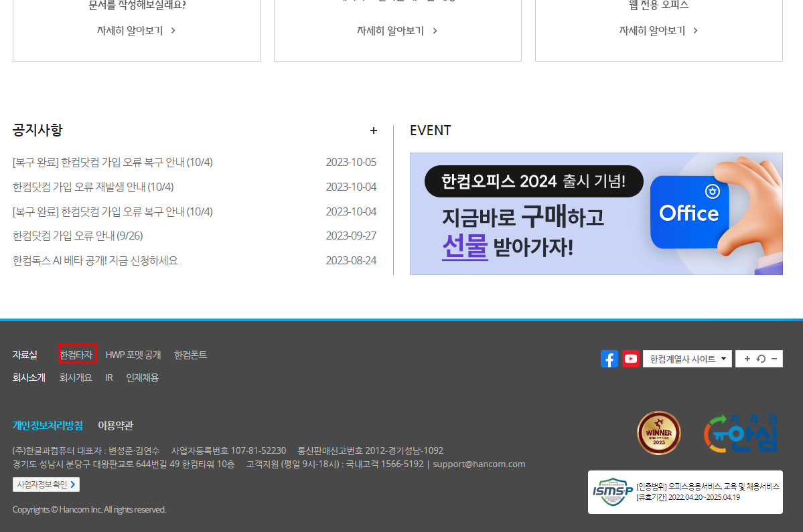Open IR footer link
This screenshot has width=803, height=532.
109,377
